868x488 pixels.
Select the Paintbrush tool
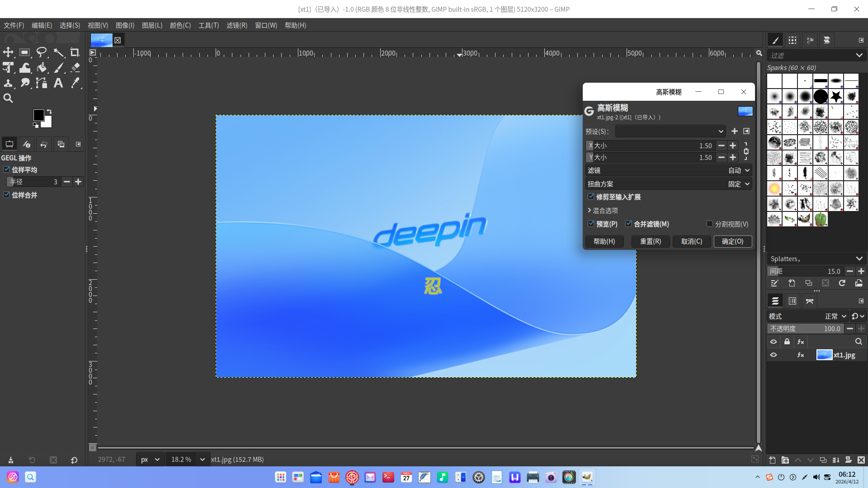[x=58, y=68]
